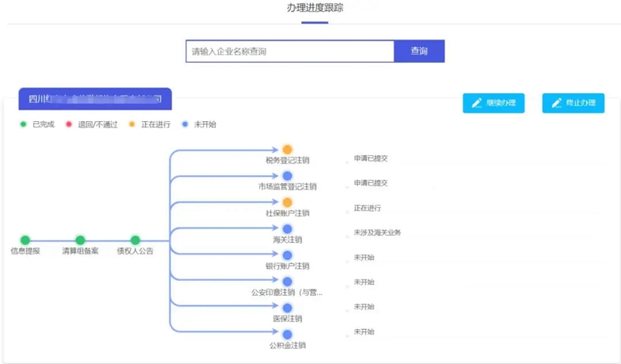621x364 pixels.
Task: Click the 清算组备案 step label
Action: coord(80,251)
